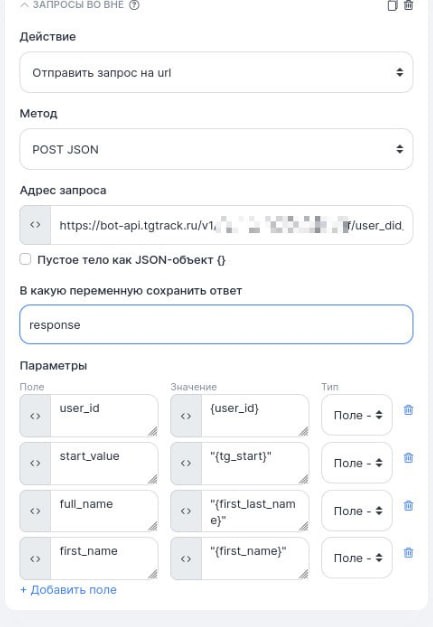433x627 pixels.
Task: Click the Добавить поле link
Action: coord(68,590)
